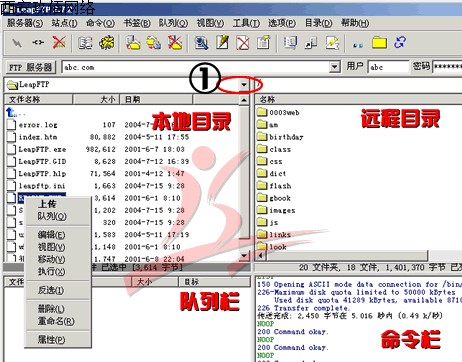The image size is (462, 362).
Task: Click the magnifier search toolbar icon
Action: click(201, 43)
